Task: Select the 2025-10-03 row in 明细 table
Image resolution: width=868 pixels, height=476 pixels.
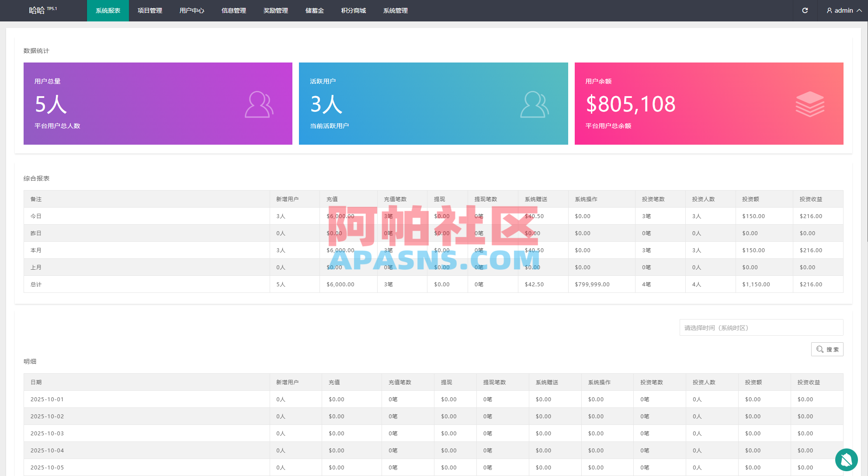Action: (x=47, y=433)
